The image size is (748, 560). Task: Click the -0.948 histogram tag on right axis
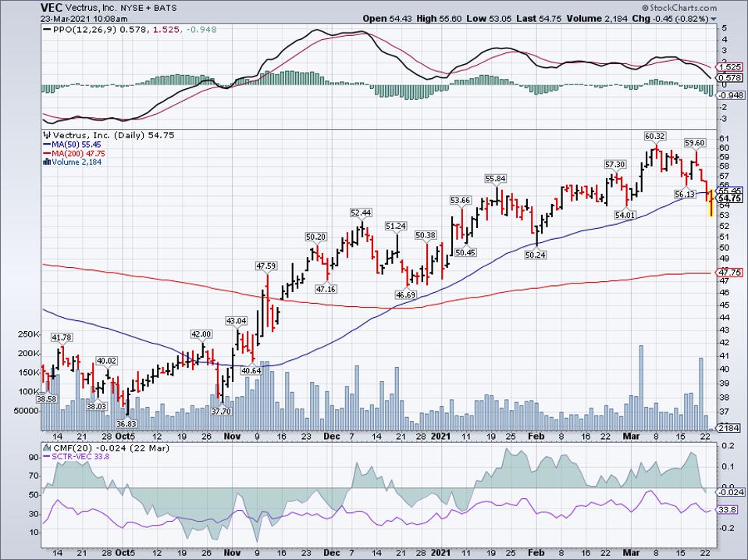(730, 95)
